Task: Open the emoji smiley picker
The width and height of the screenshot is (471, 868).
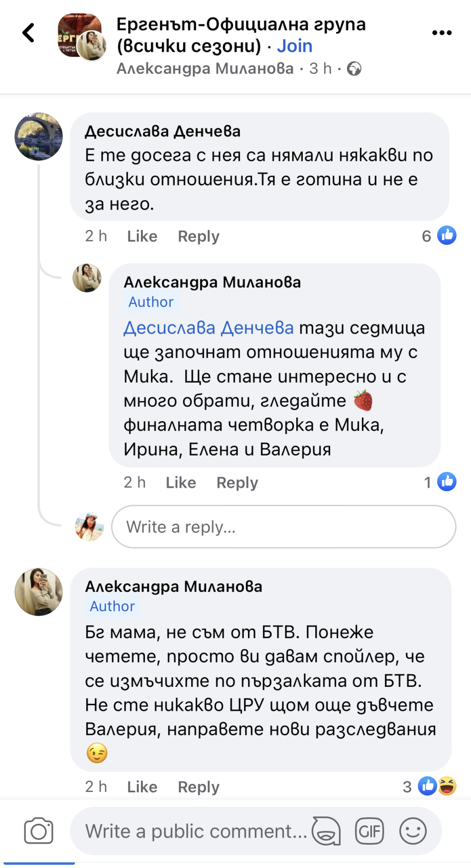Action: 413,831
